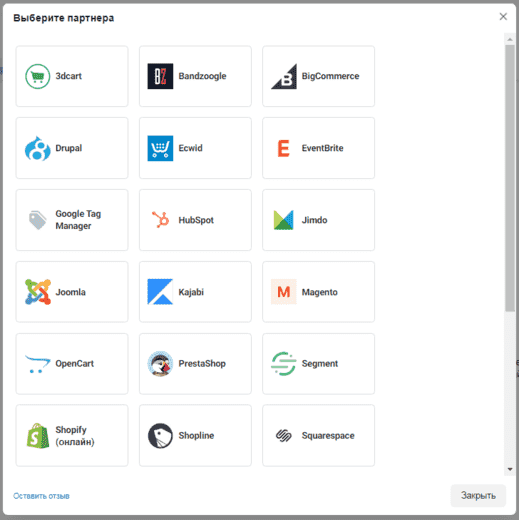The height and width of the screenshot is (520, 519).
Task: Choose the Segment partner card
Action: (x=318, y=364)
